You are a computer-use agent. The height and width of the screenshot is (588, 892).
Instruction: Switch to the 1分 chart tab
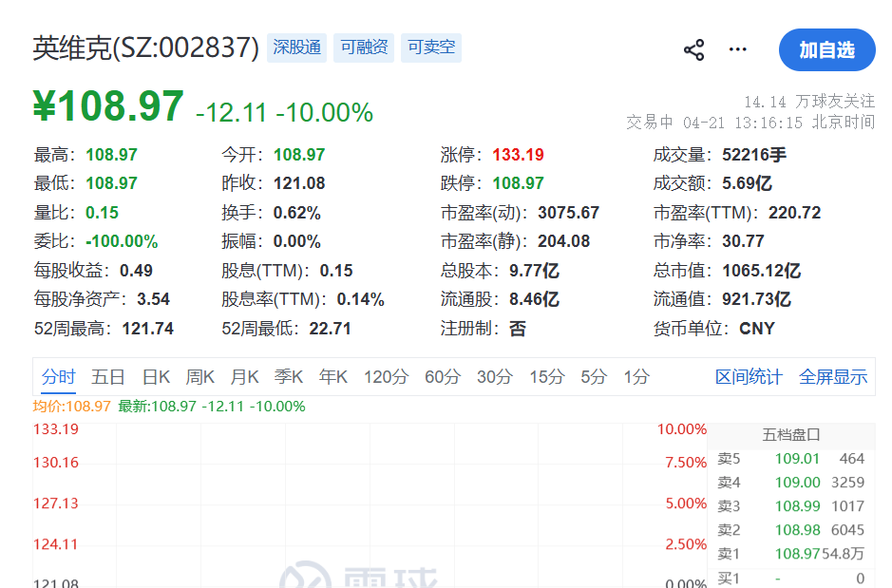click(636, 377)
